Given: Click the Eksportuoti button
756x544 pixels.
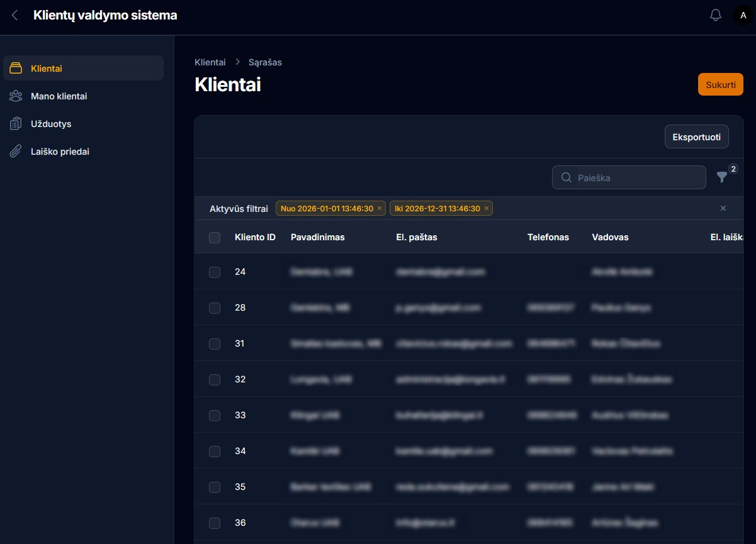Looking at the screenshot, I should point(696,137).
